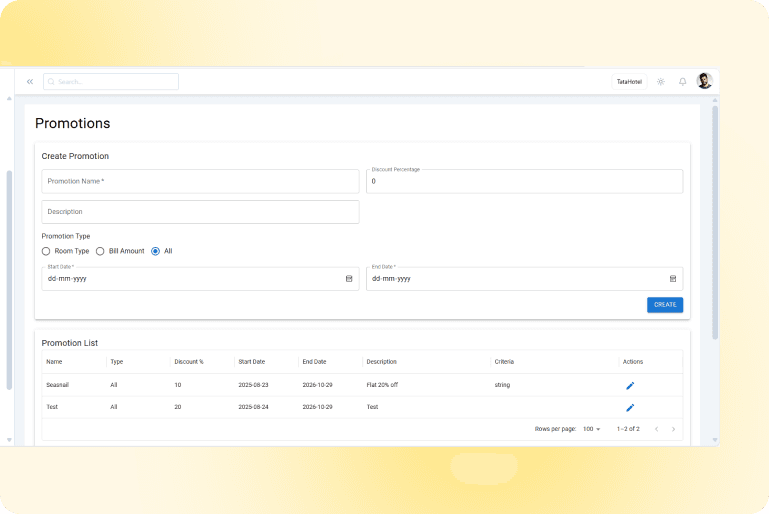Focus the Discount Percentage field
769x514 pixels.
(x=524, y=181)
